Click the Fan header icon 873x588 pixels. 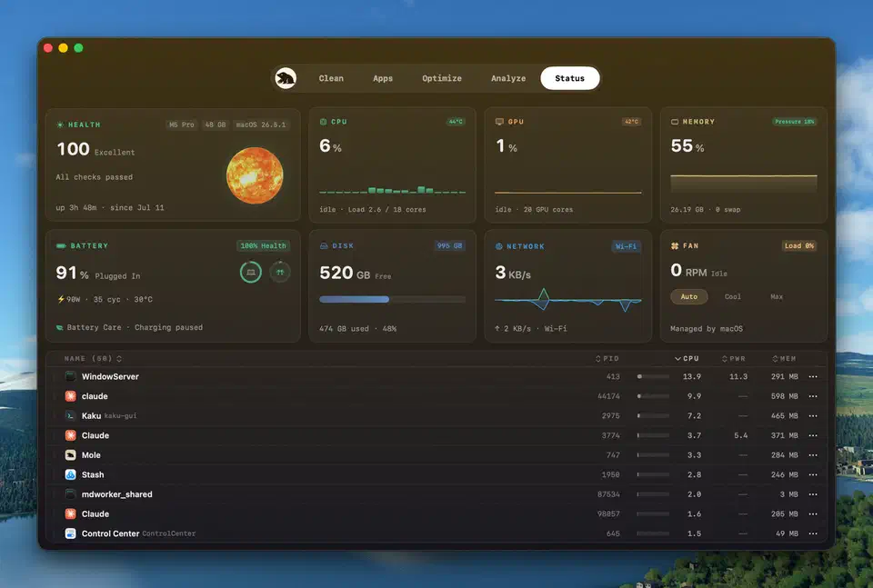(x=675, y=245)
